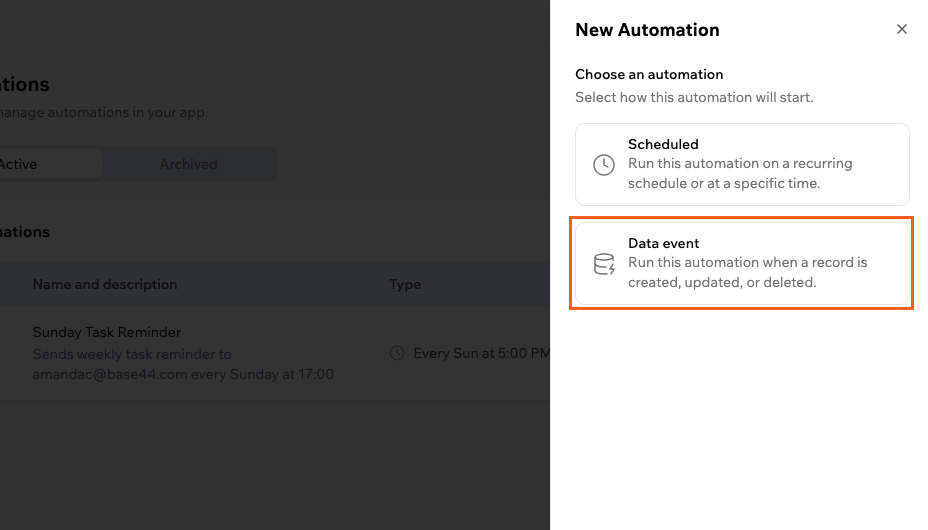Viewport: 928px width, 530px height.
Task: Close the New Automation panel
Action: (901, 29)
